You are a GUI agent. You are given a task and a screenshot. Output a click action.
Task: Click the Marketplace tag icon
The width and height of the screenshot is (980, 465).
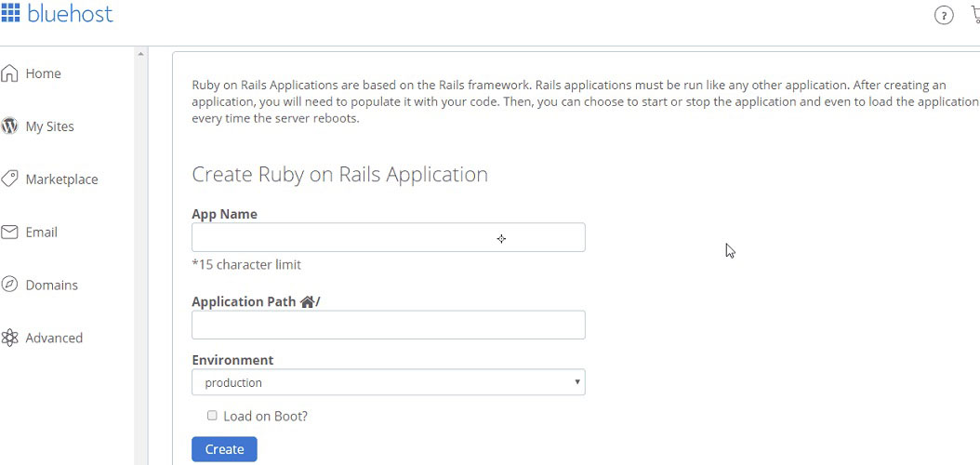[x=9, y=179]
